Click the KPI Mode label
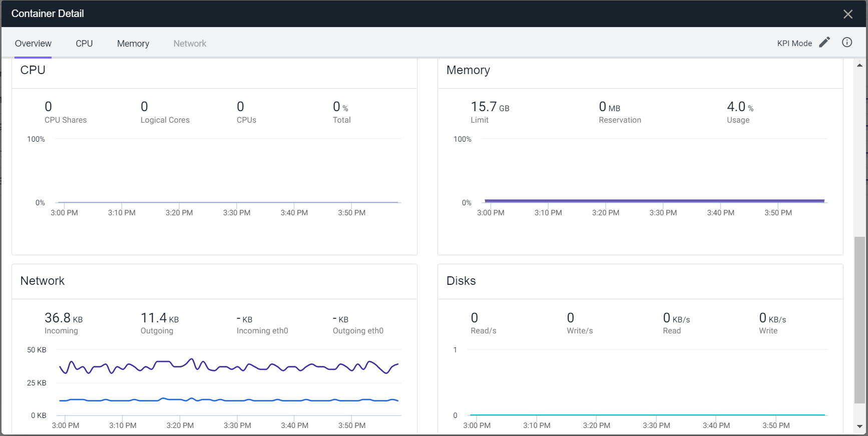Viewport: 868px width, 436px height. pos(794,44)
